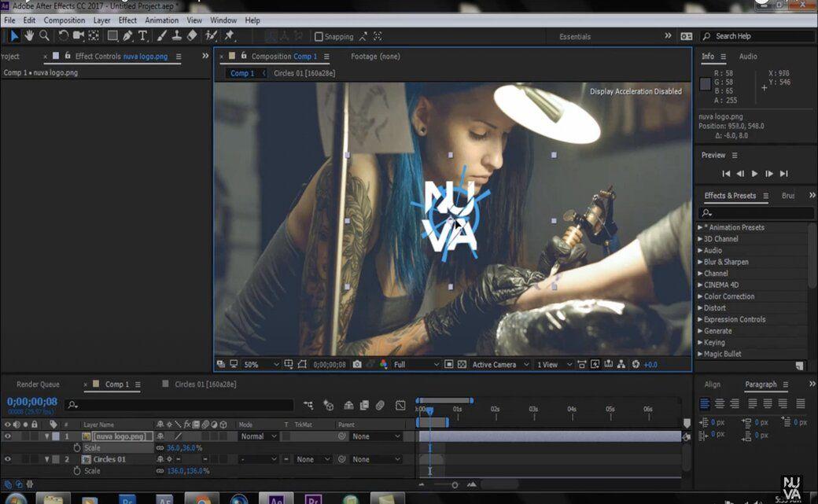Image resolution: width=818 pixels, height=504 pixels.
Task: Enable the Snapping checkbox
Action: (319, 36)
